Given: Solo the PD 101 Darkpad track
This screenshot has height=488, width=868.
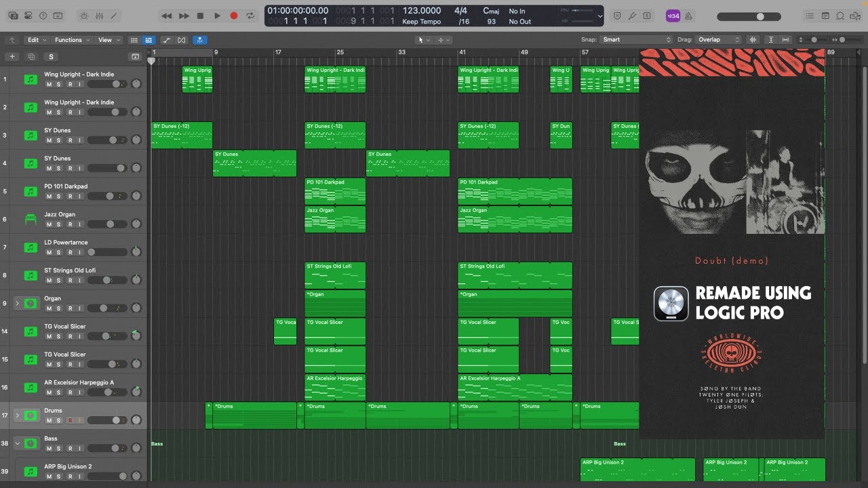Looking at the screenshot, I should (x=59, y=197).
